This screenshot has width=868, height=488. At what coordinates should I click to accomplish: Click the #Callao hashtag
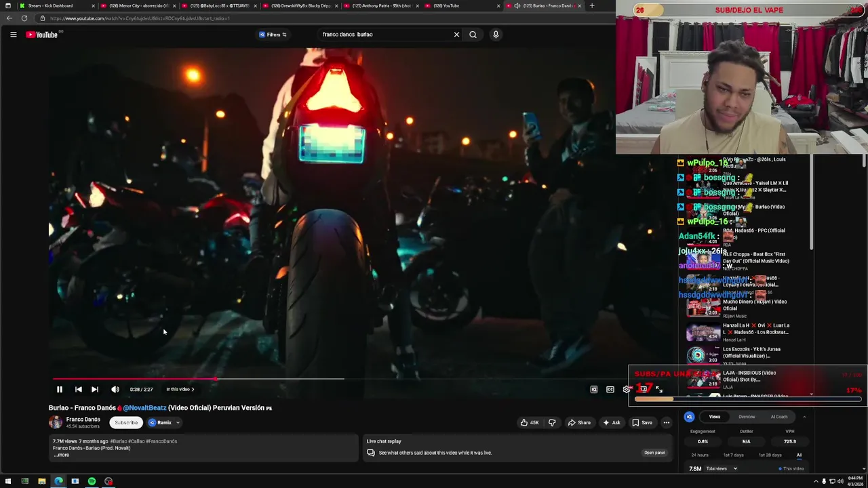click(x=136, y=441)
